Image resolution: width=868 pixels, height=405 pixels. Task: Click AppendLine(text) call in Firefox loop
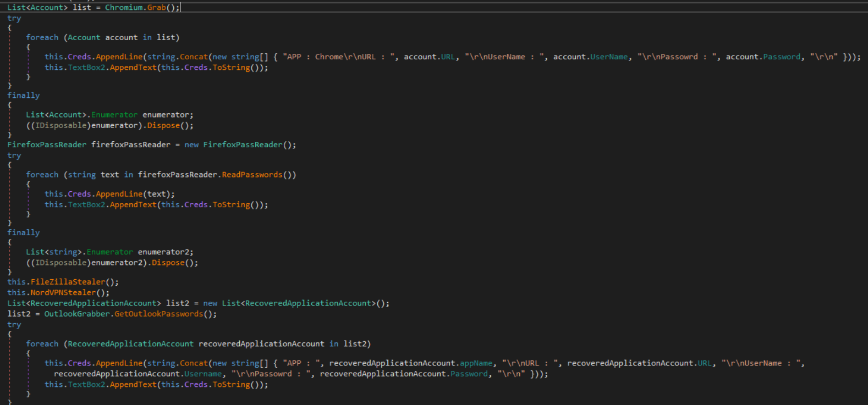coord(135,194)
